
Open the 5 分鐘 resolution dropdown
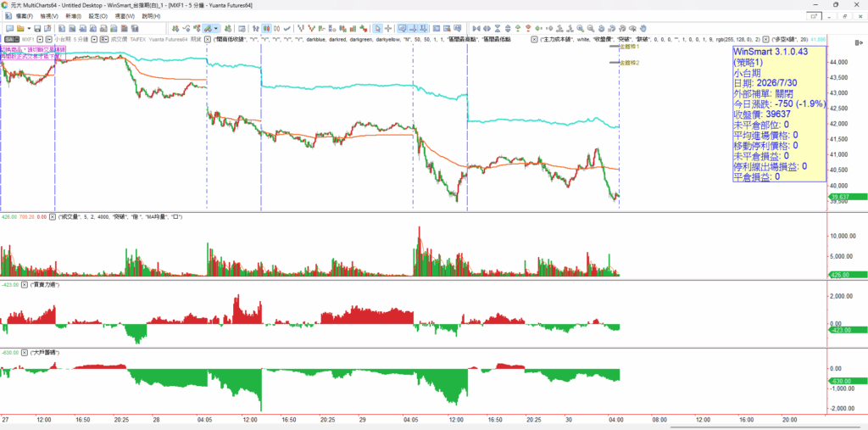point(94,39)
